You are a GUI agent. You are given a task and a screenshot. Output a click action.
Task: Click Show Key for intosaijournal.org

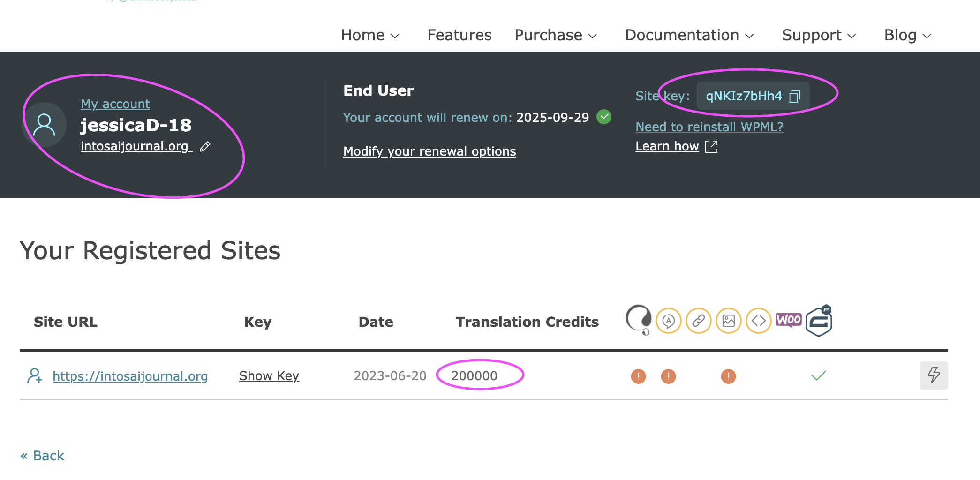269,376
